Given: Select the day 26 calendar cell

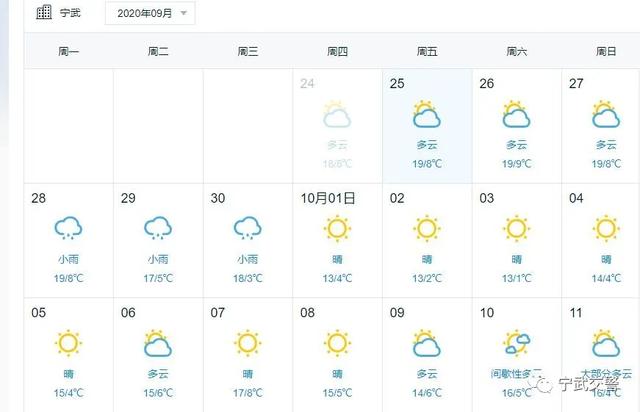Looking at the screenshot, I should point(516,125).
